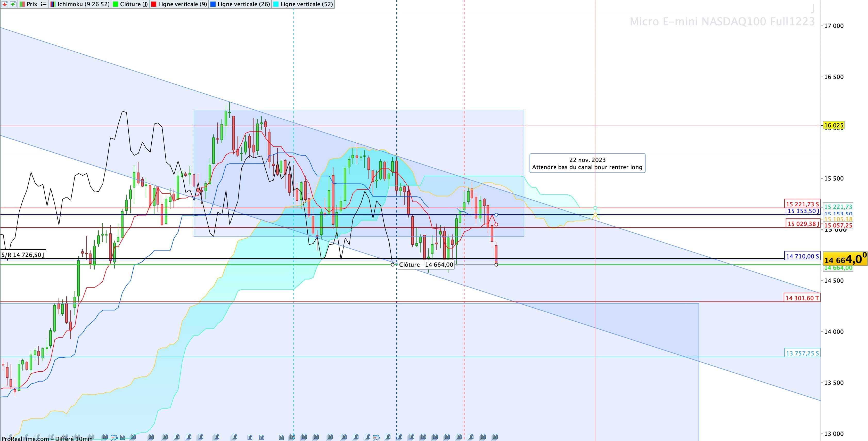Click the green 14 664,00 axis price tag
This screenshot has height=441, width=868.
point(838,268)
